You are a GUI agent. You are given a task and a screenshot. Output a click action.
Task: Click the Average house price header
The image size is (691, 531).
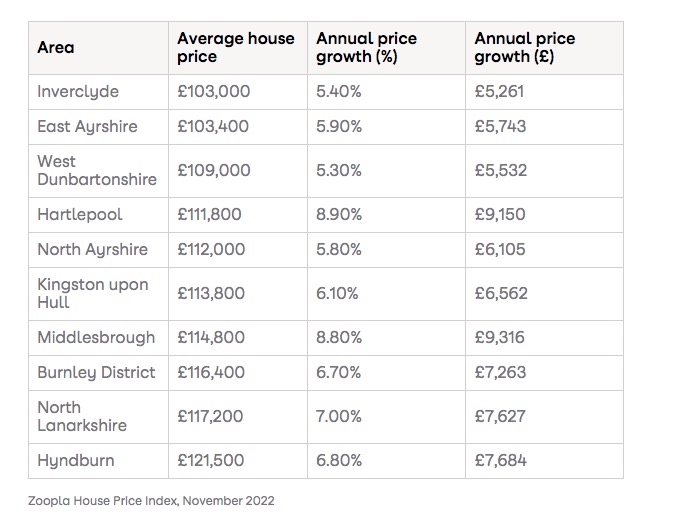236,47
